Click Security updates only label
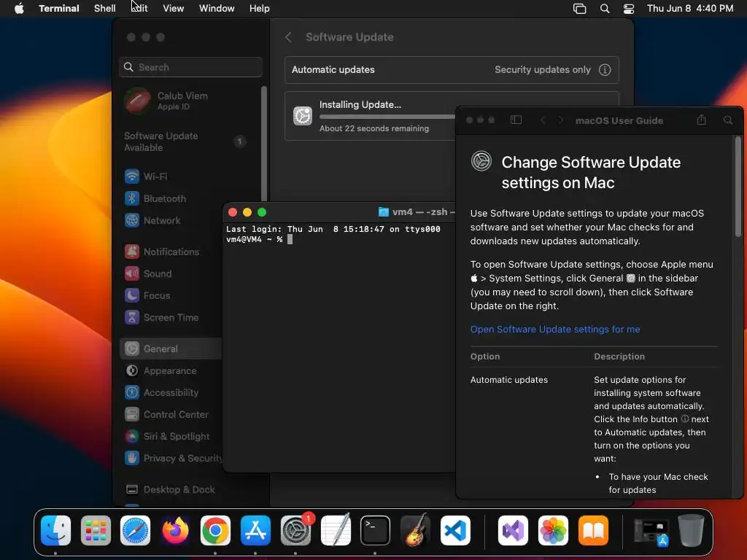The width and height of the screenshot is (747, 560). coord(543,69)
